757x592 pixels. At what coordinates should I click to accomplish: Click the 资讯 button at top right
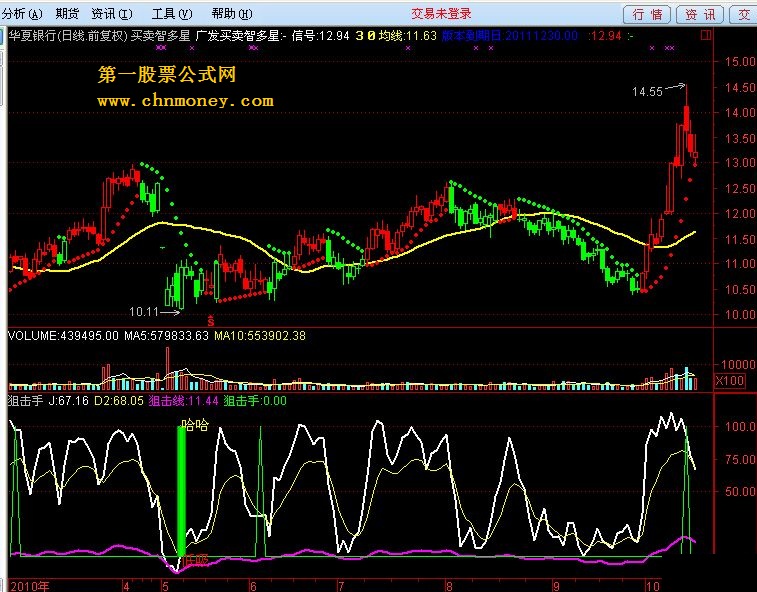(700, 14)
